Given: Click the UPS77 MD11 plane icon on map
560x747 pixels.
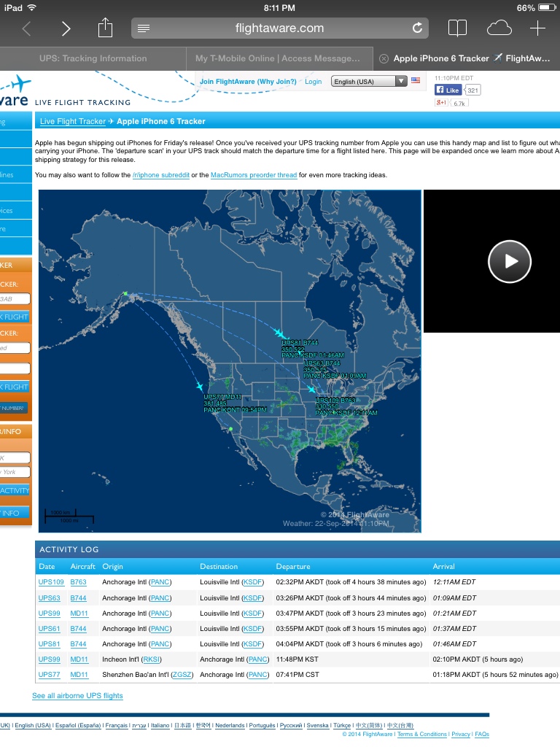Looking at the screenshot, I should pos(200,387).
